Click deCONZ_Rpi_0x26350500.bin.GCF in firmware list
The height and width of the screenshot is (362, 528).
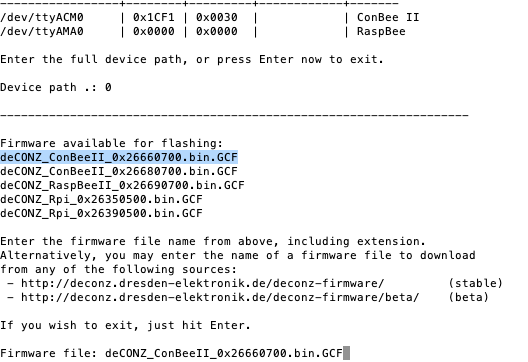(101, 199)
